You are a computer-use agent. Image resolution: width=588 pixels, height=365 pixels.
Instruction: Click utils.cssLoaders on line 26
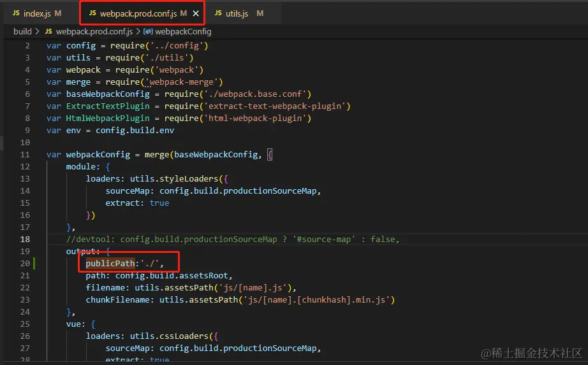(x=169, y=336)
